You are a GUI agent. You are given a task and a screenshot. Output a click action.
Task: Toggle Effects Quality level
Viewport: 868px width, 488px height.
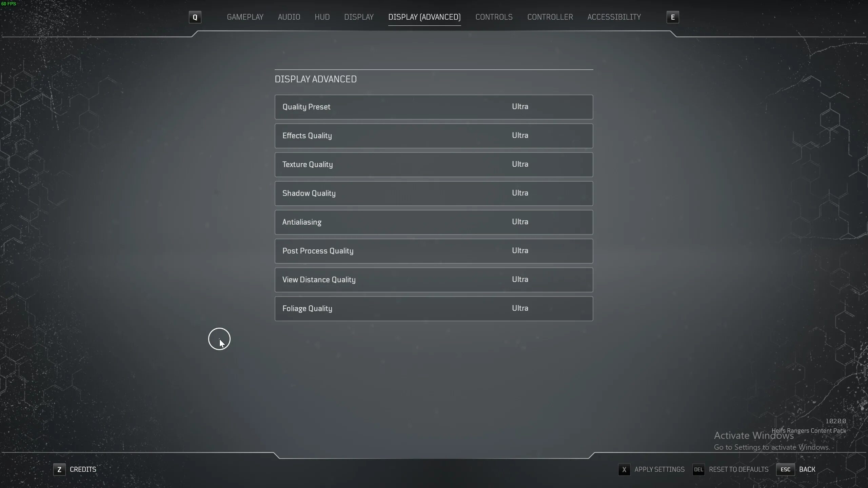(520, 135)
